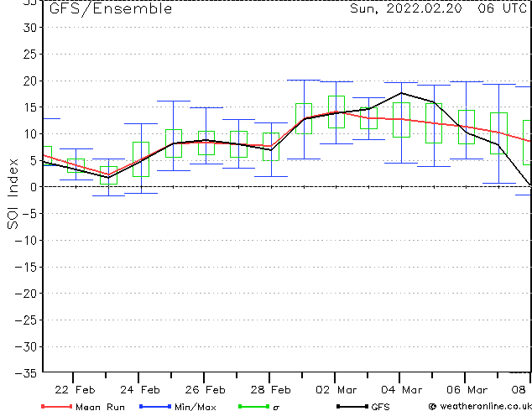
Task: Click the '04 Mar' x-axis label
Action: point(402,390)
